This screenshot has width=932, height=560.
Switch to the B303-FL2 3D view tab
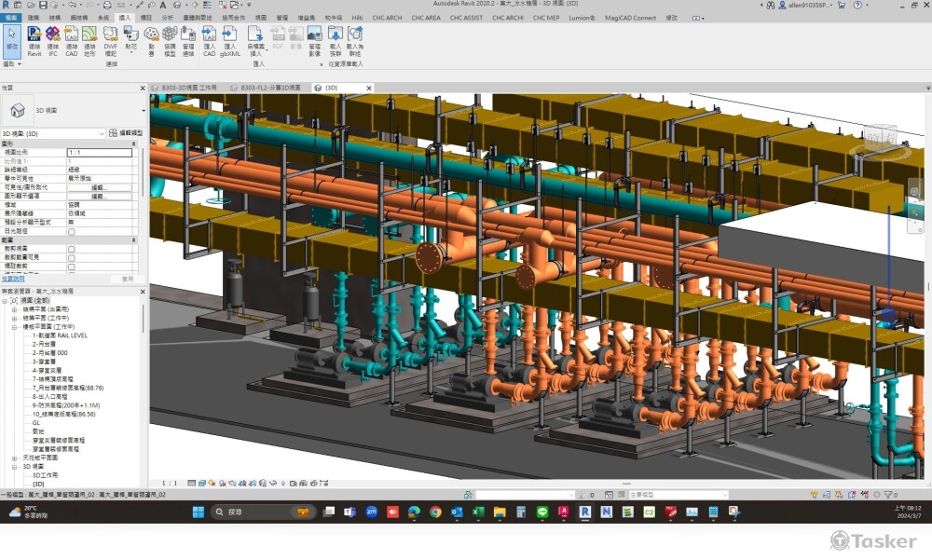pos(270,88)
